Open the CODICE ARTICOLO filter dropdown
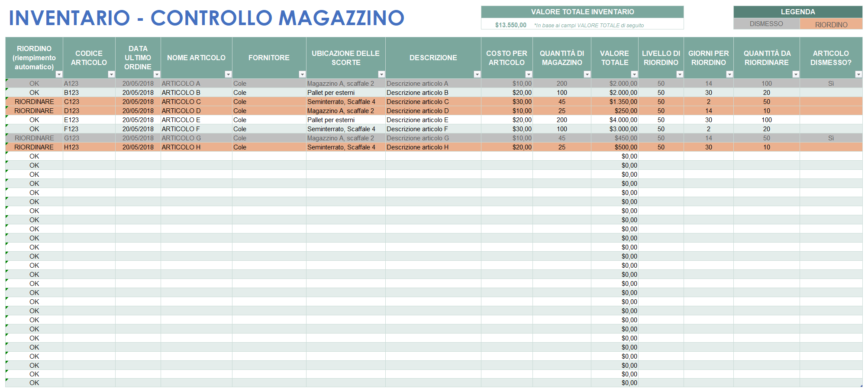The image size is (868, 392). (x=111, y=75)
